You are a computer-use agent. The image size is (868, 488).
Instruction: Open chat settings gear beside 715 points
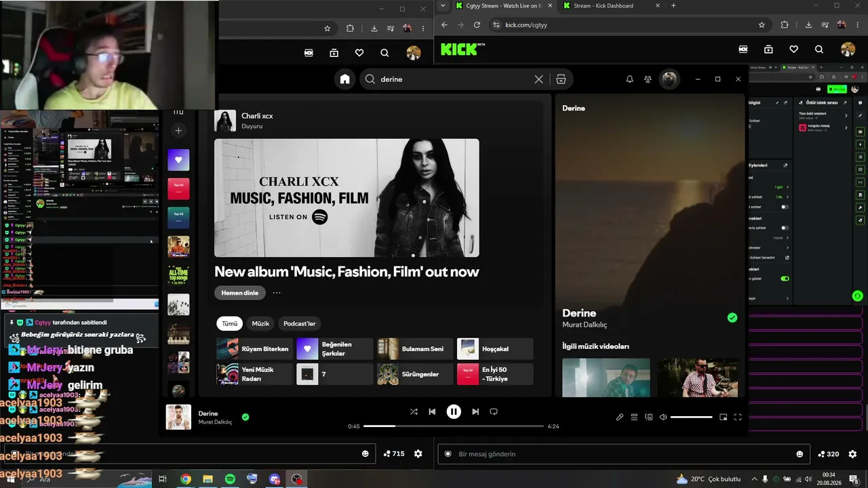(418, 454)
